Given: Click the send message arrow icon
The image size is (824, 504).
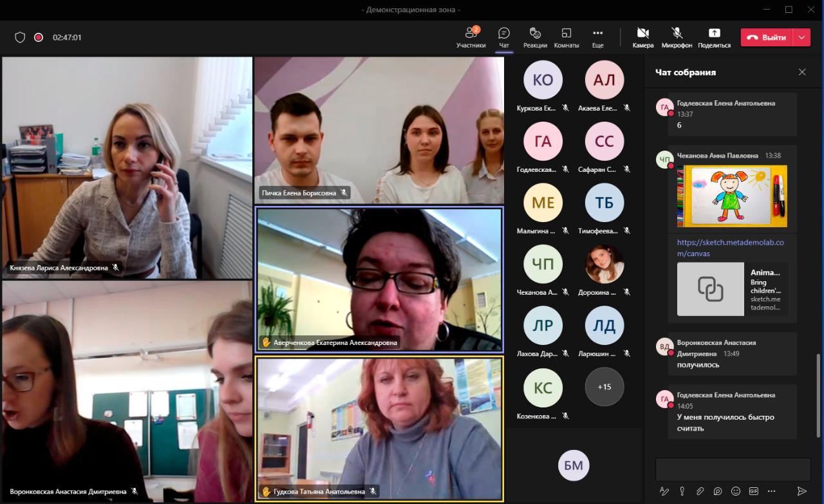Looking at the screenshot, I should click(801, 491).
